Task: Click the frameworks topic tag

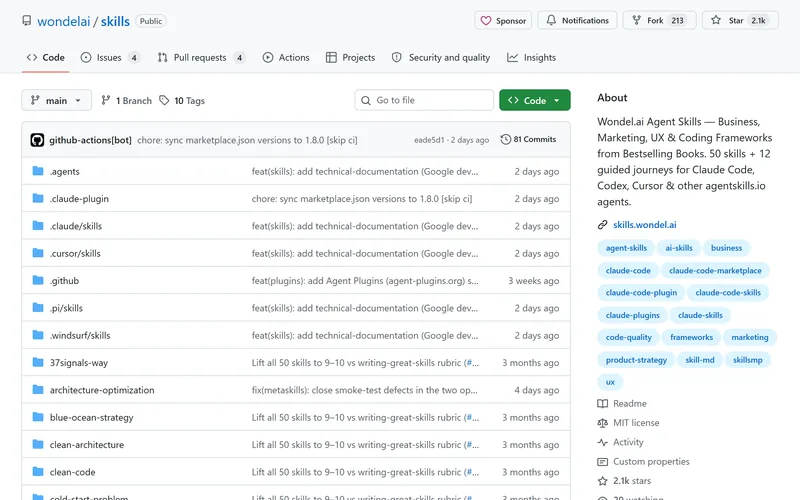Action: [x=691, y=337]
